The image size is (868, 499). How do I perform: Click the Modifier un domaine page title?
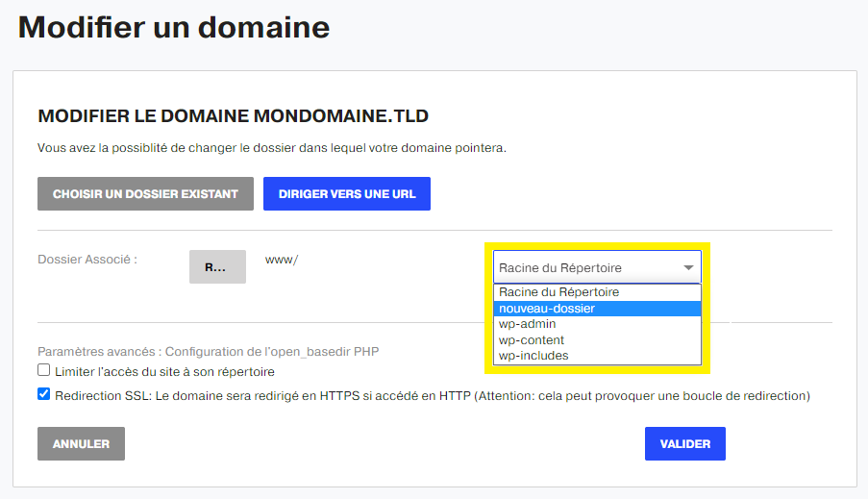coord(174,27)
